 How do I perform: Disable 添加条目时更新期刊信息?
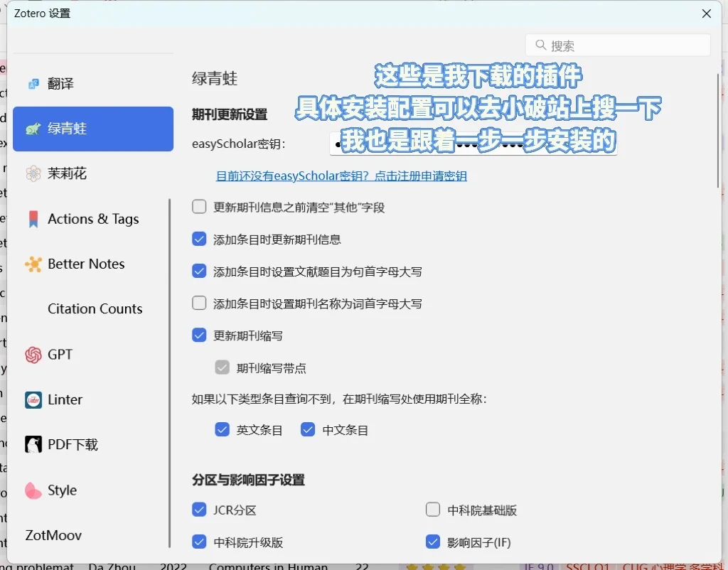pos(199,239)
